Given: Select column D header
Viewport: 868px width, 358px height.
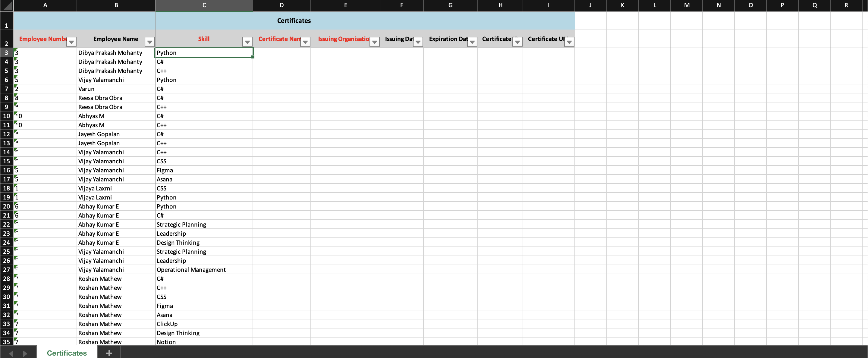Looking at the screenshot, I should [281, 5].
